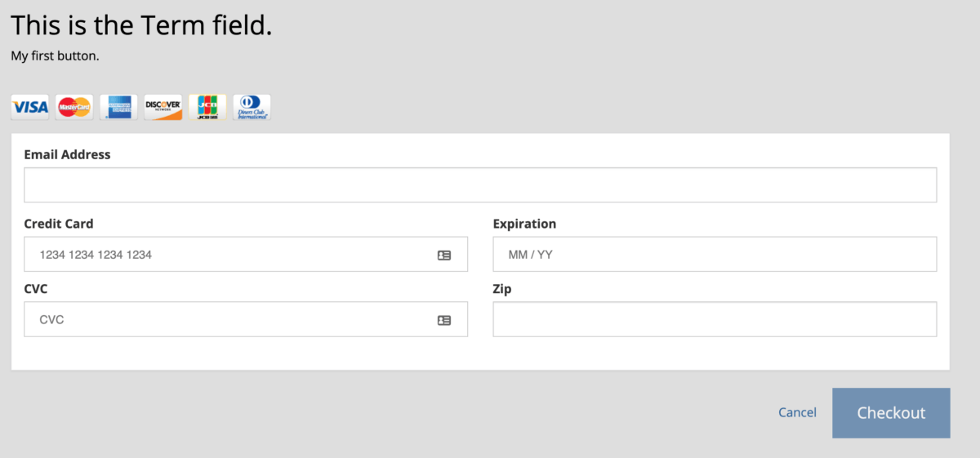Focus the Zip code input box
This screenshot has width=980, height=458.
(715, 320)
